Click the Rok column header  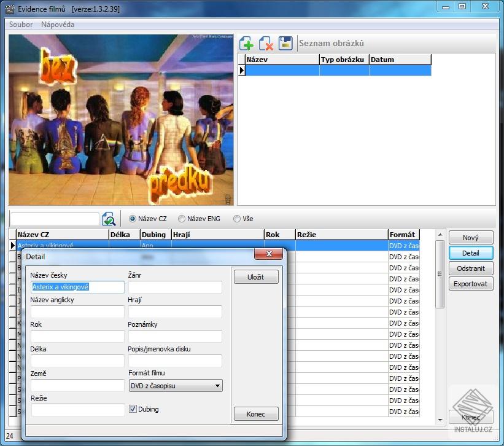[x=280, y=235]
